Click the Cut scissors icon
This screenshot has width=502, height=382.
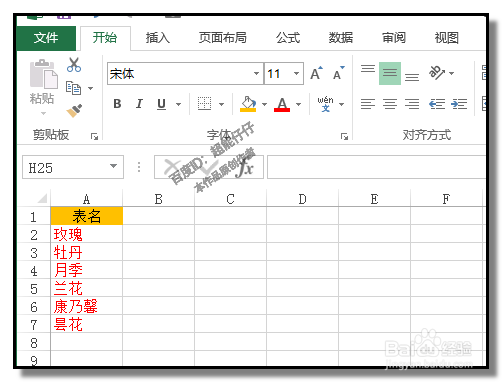74,65
